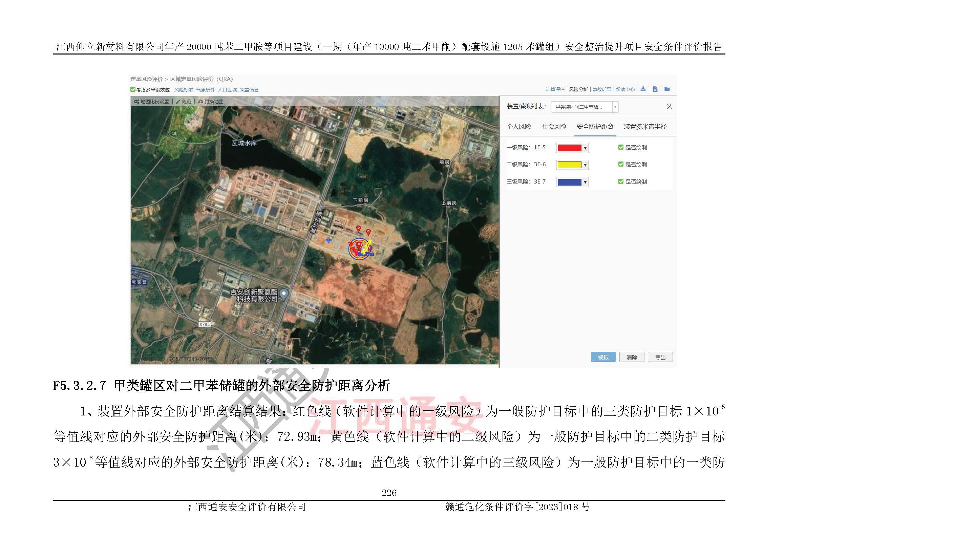Open the blue 三级风险 color dropdown arrow
976x560 pixels.
(585, 182)
